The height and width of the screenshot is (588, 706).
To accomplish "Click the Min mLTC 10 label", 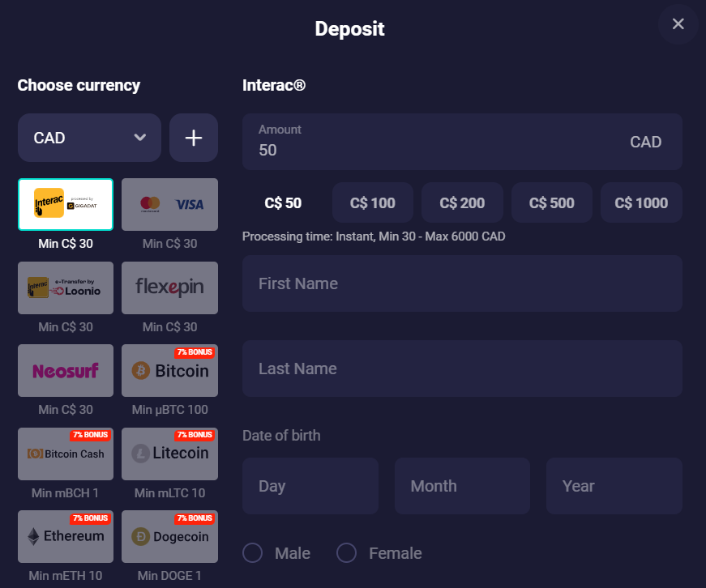I will click(x=169, y=493).
